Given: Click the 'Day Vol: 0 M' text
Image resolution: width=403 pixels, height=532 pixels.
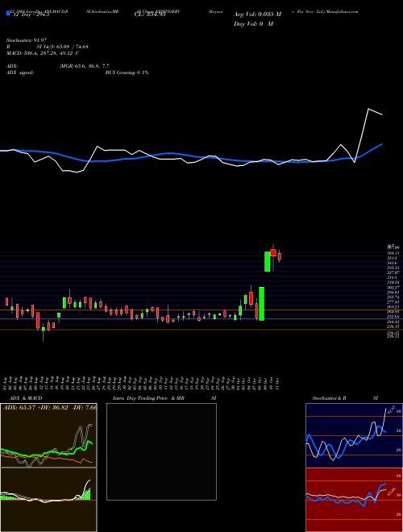Looking at the screenshot, I should pos(253,24).
